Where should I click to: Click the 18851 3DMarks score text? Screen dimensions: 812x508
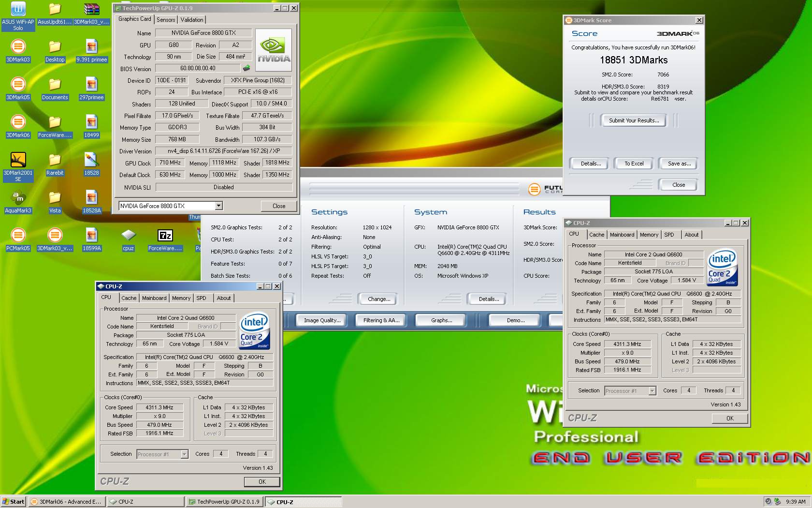click(634, 60)
